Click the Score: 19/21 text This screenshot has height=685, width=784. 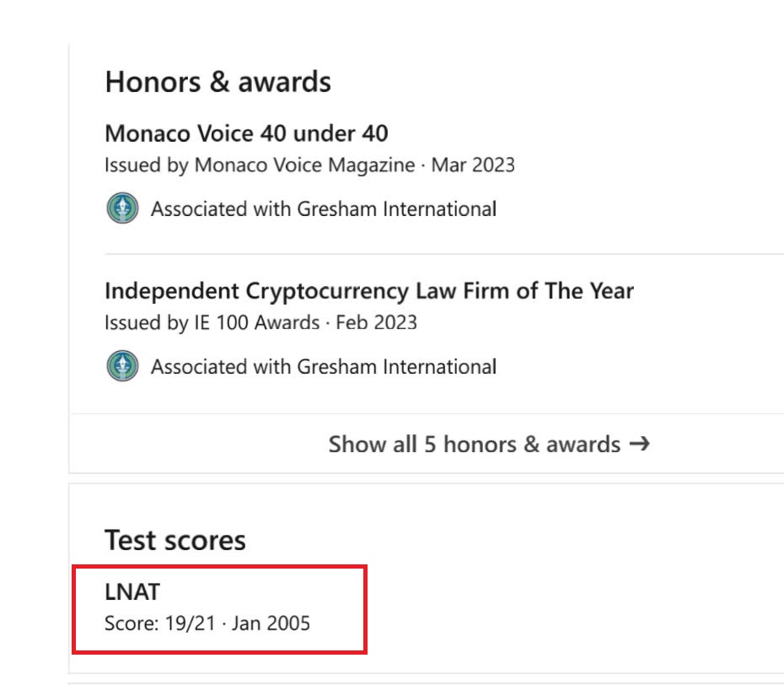160,623
